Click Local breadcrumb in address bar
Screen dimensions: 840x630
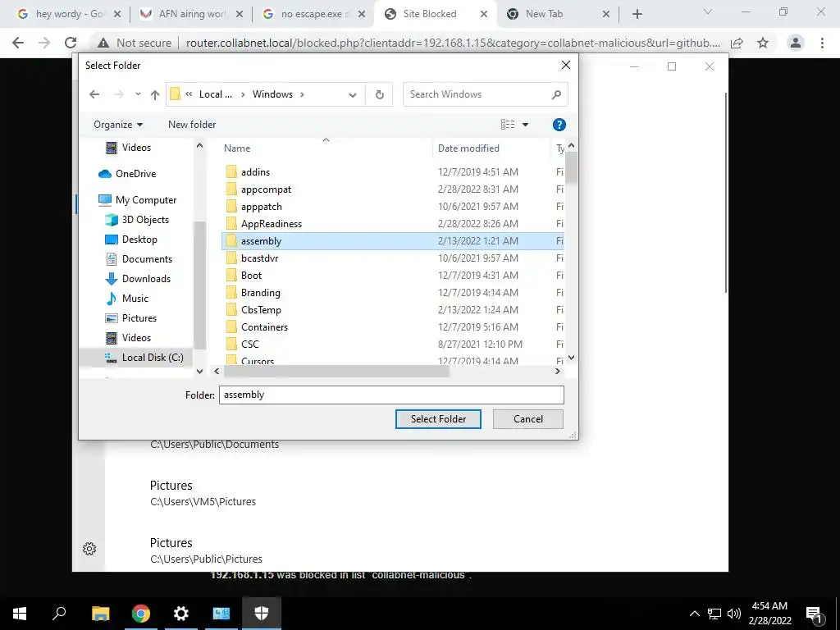216,94
